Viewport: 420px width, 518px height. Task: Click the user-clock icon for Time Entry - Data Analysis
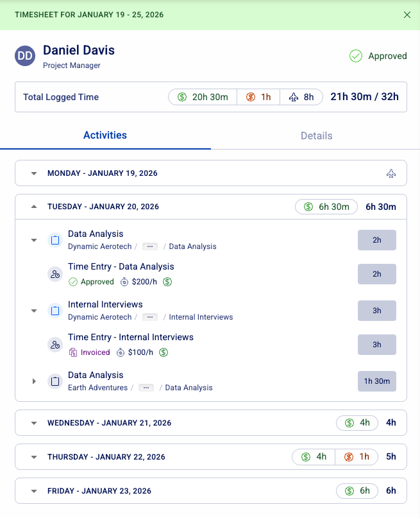55,274
